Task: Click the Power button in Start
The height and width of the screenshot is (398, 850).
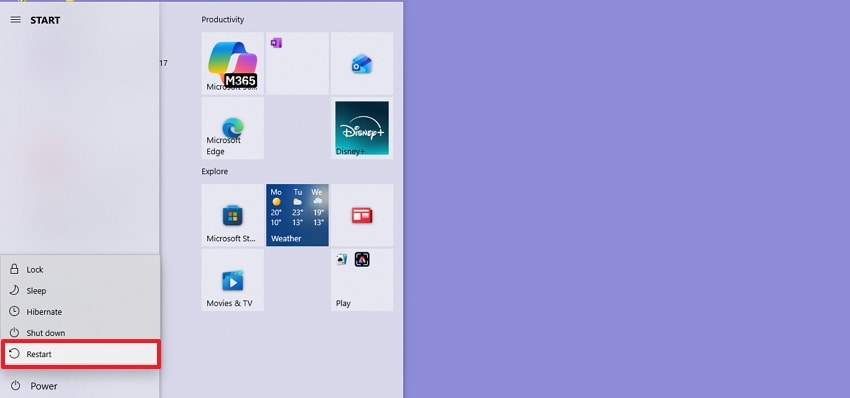Action: click(80, 386)
